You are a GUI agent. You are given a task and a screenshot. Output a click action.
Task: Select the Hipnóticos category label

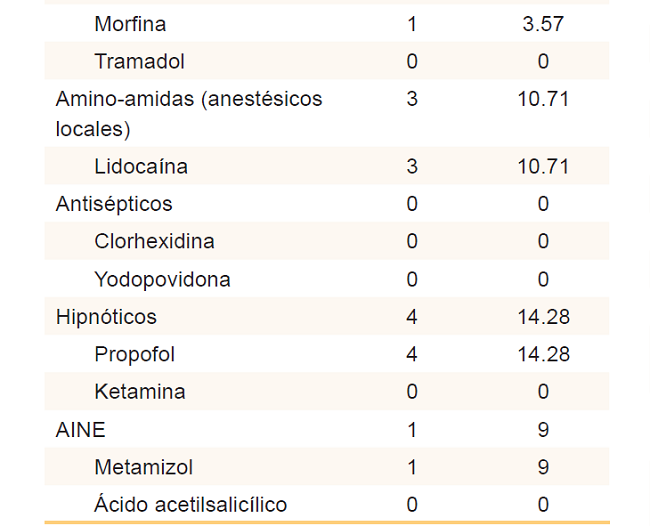pyautogui.click(x=106, y=317)
